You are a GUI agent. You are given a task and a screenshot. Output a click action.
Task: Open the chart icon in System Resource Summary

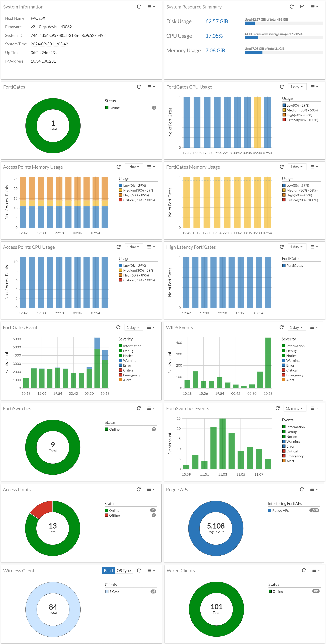coord(302,7)
